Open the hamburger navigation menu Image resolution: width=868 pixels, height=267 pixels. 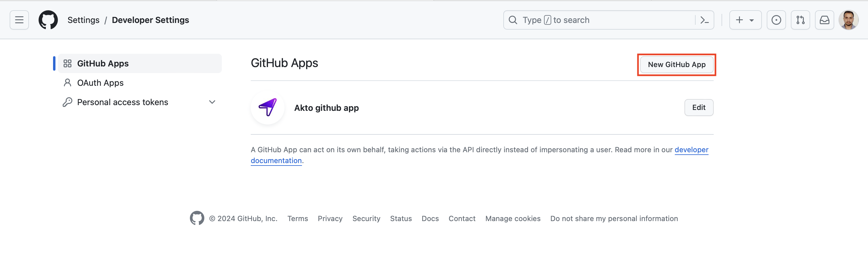tap(19, 20)
